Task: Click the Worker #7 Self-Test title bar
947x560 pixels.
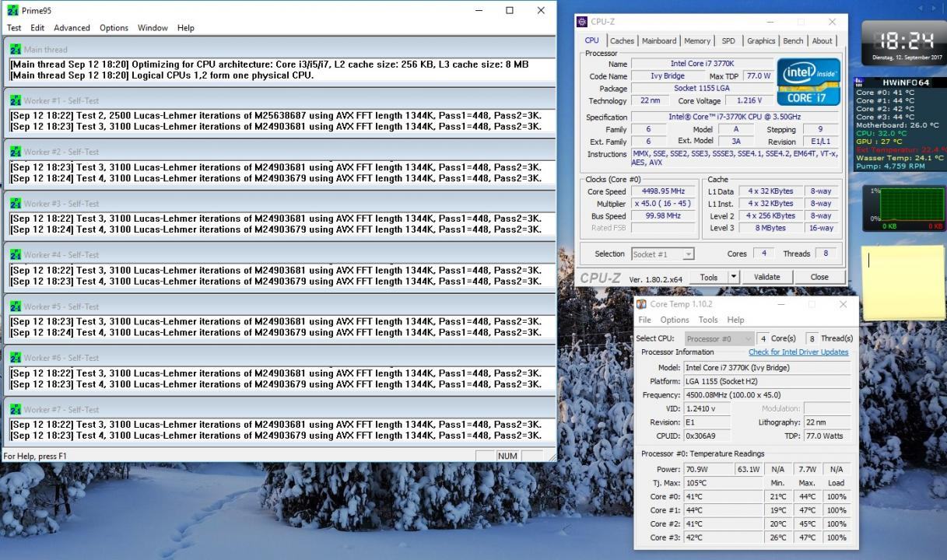Action: 281,409
